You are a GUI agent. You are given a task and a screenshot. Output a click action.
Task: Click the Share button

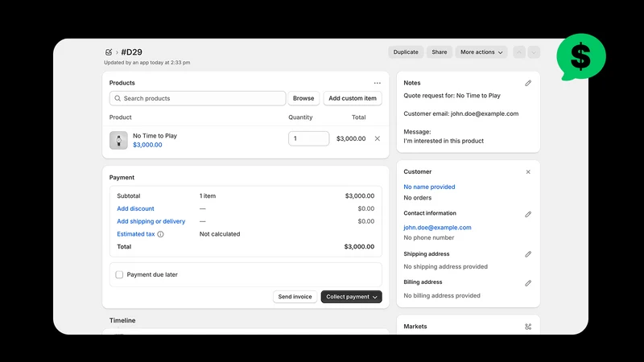(x=439, y=52)
